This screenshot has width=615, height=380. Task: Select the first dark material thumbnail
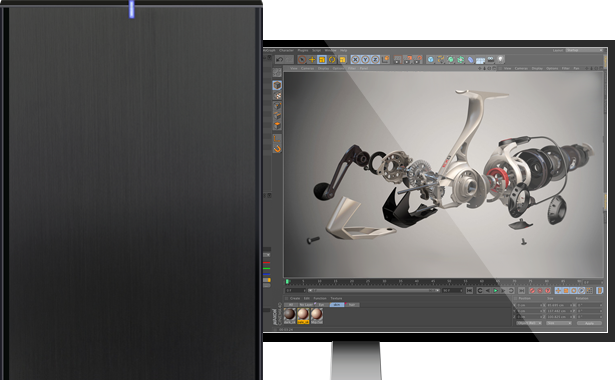290,315
